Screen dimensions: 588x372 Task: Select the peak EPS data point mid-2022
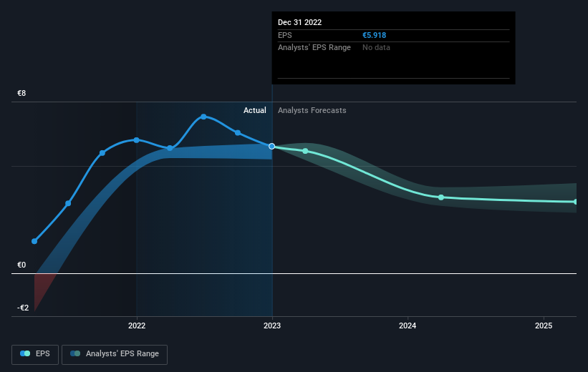(203, 117)
